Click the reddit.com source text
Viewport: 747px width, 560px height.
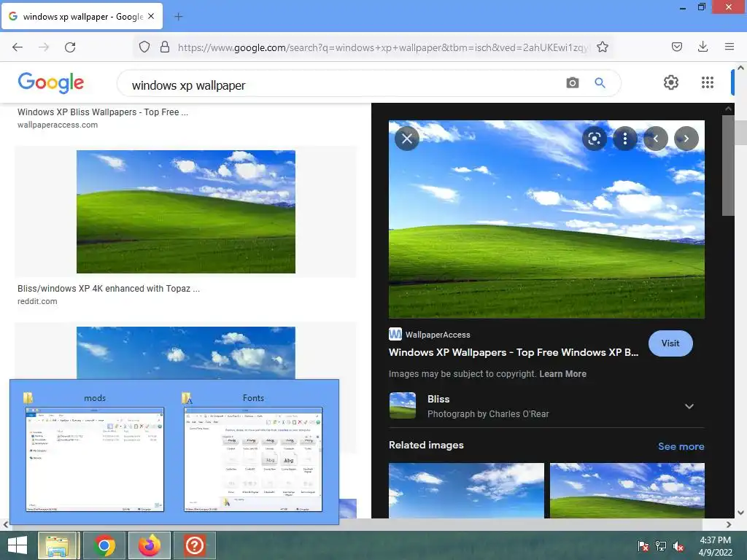pos(37,301)
